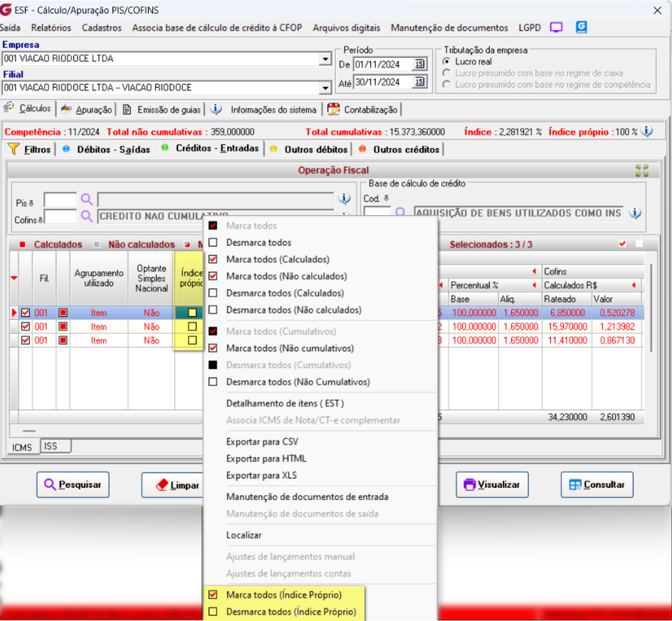Click info icon beside Índice próprio 100 %
The image size is (672, 621).
[x=647, y=131]
